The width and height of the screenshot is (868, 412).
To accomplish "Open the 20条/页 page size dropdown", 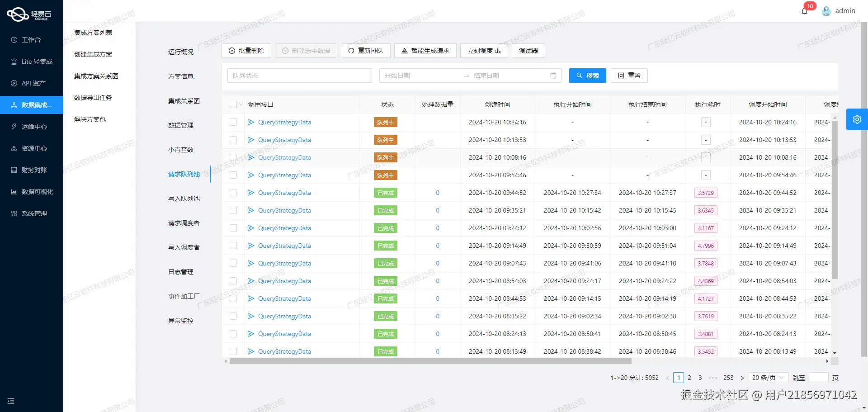I will tap(768, 378).
